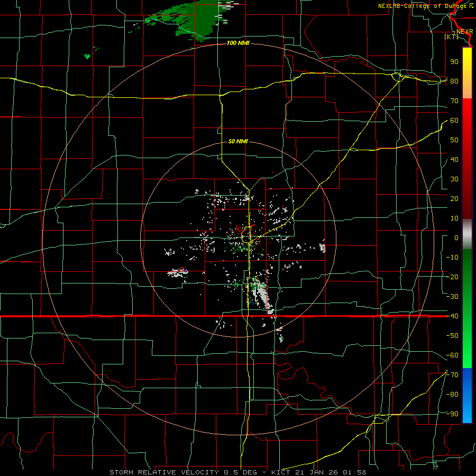
Task: Click the 20 value on the velocity scale
Action: point(454,198)
